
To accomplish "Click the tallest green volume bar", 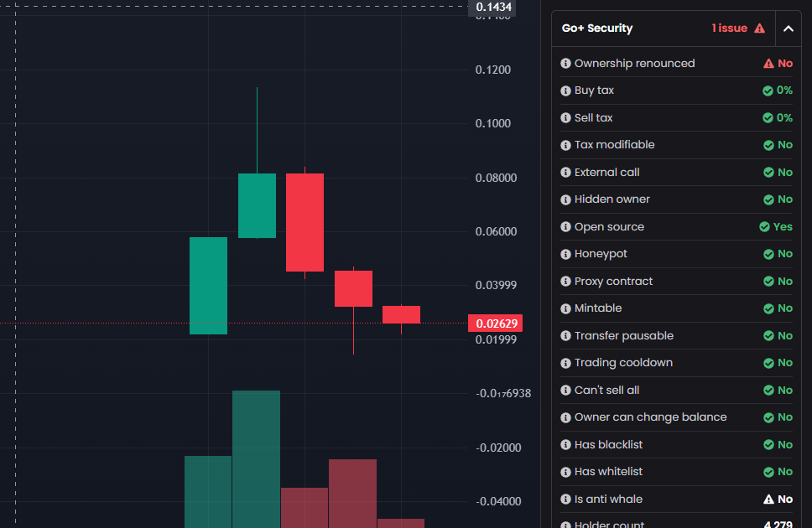I will click(257, 459).
